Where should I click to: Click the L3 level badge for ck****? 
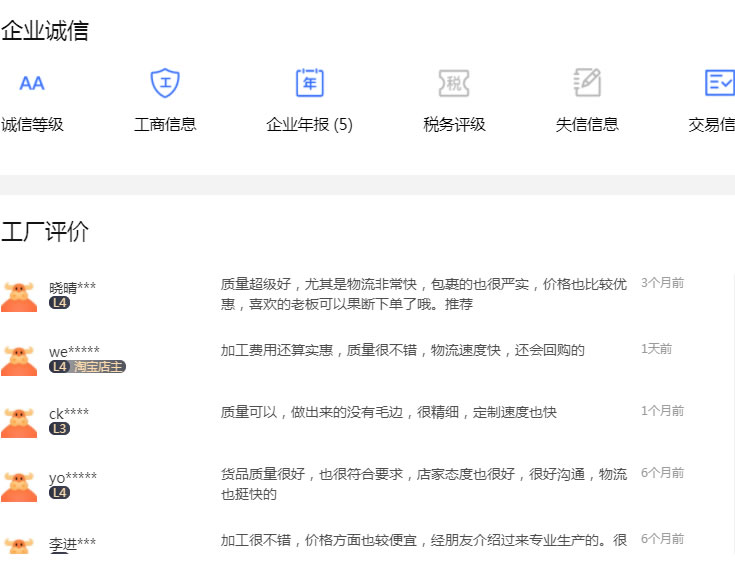click(x=59, y=429)
